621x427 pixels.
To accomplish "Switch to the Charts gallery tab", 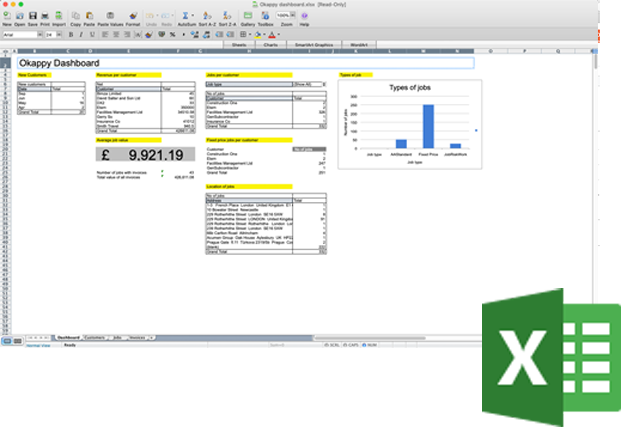I will (x=270, y=45).
